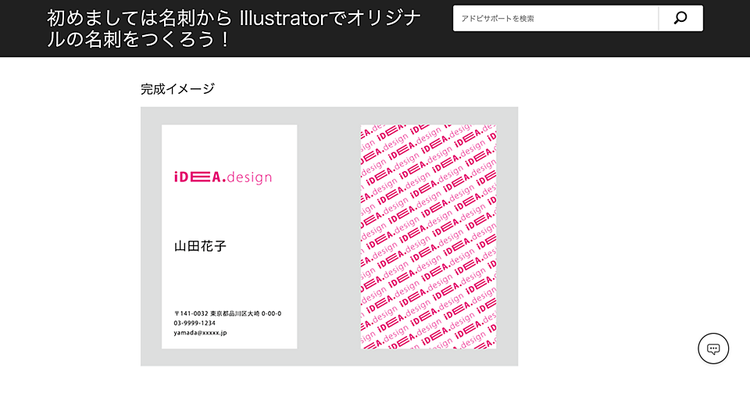Click the email yamada@xxxxx.jp text

coord(200,333)
